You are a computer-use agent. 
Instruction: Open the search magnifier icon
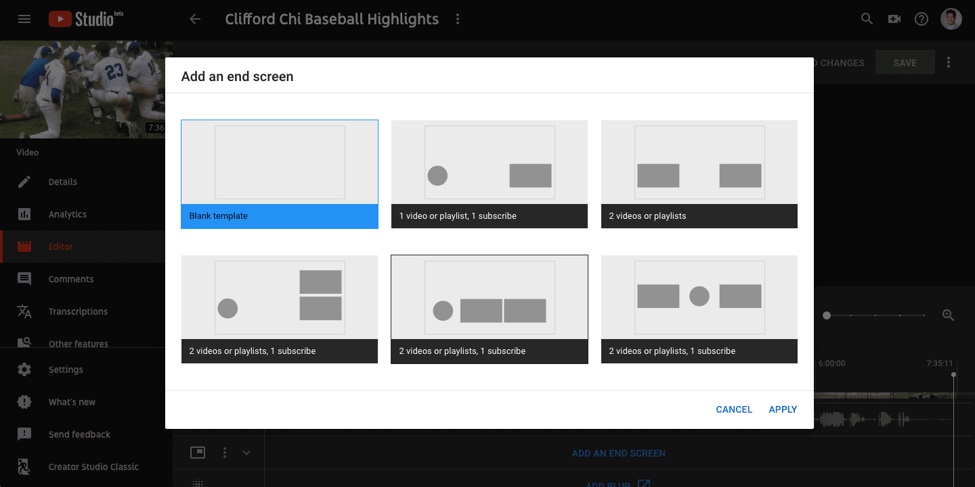point(867,19)
